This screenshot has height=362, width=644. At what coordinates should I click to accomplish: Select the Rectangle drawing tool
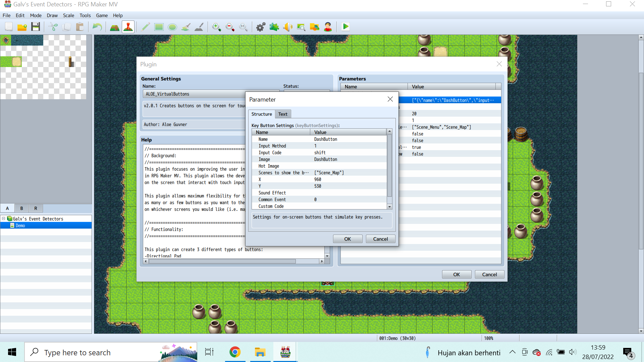pyautogui.click(x=159, y=27)
